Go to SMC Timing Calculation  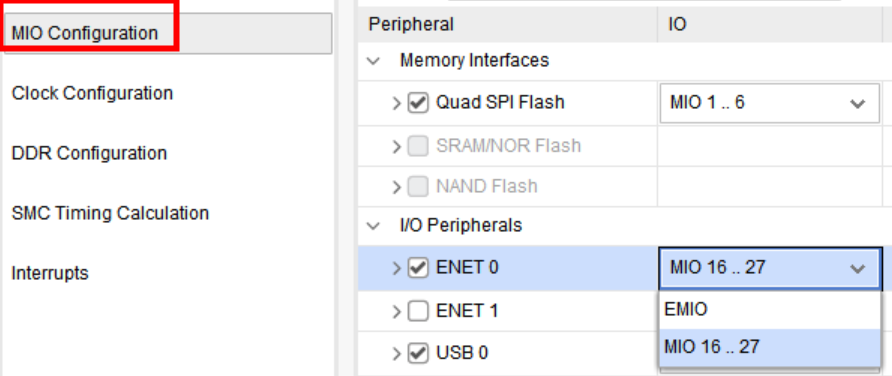[x=110, y=213]
